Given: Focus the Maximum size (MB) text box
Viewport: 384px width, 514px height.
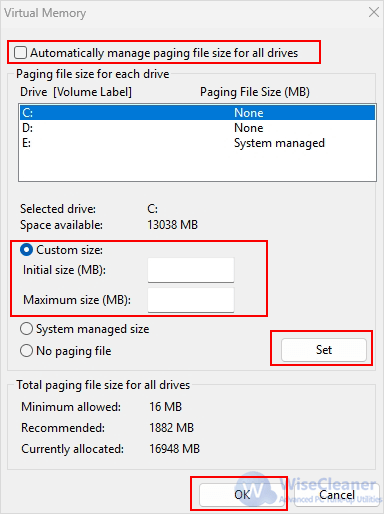Looking at the screenshot, I should tap(191, 300).
